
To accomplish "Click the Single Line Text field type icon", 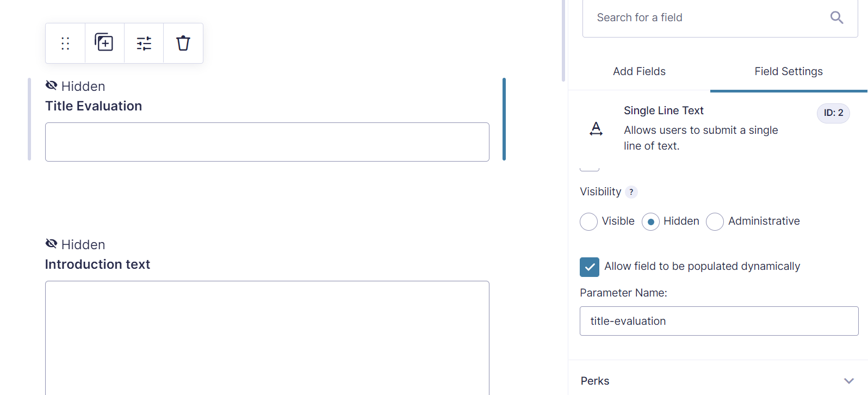I will (596, 129).
